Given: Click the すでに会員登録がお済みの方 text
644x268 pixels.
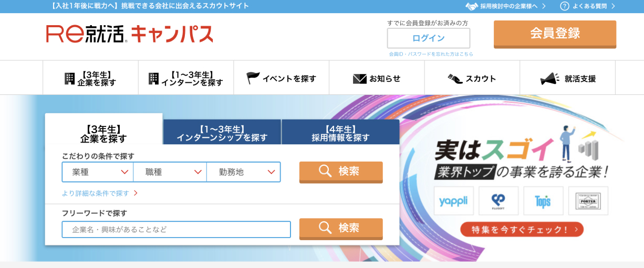Looking at the screenshot, I should (428, 23).
